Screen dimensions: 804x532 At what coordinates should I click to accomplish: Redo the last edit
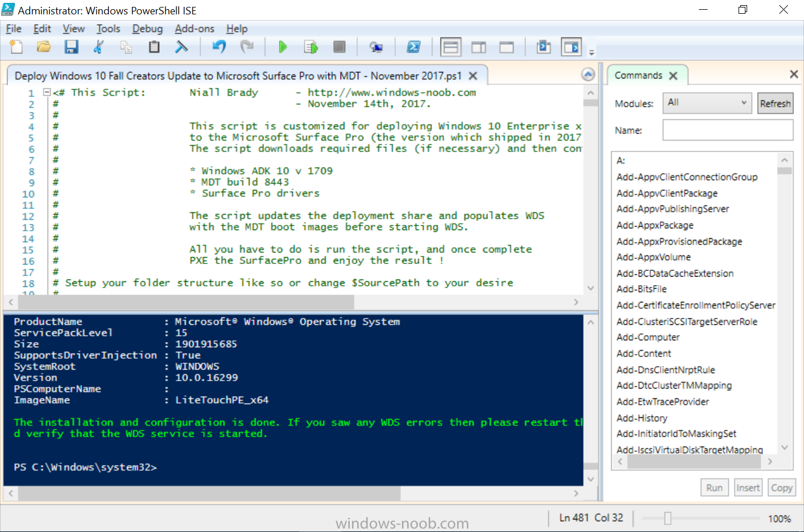(247, 47)
